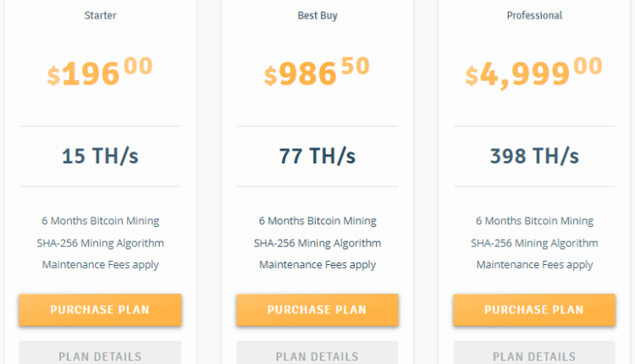Click Professional's SHA-256 Mining Algorithm line

[x=534, y=243]
